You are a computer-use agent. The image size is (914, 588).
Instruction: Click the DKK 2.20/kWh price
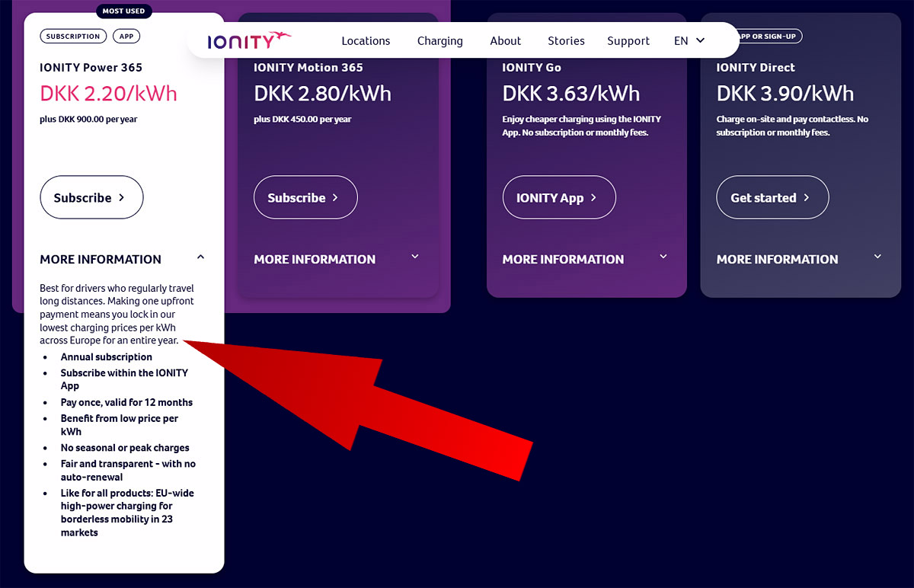point(108,94)
